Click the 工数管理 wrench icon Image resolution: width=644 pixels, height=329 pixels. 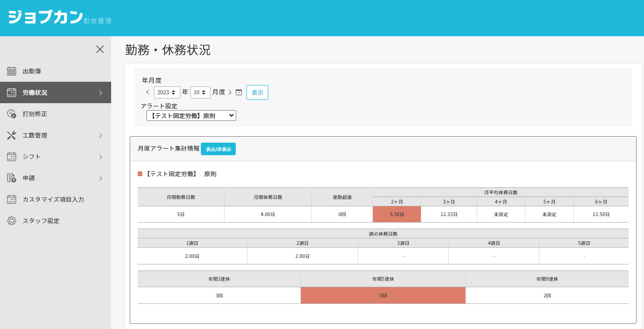click(x=12, y=135)
